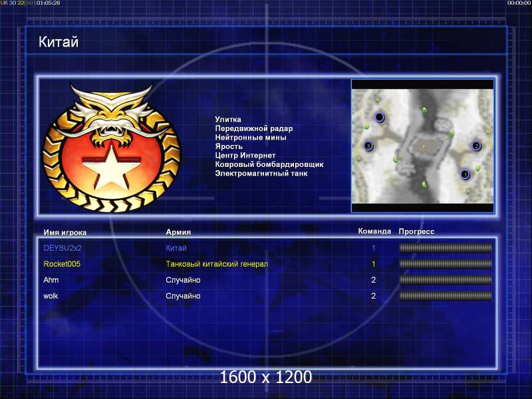The width and height of the screenshot is (532, 399).
Task: Click the Китай title heading
Action: coord(59,42)
